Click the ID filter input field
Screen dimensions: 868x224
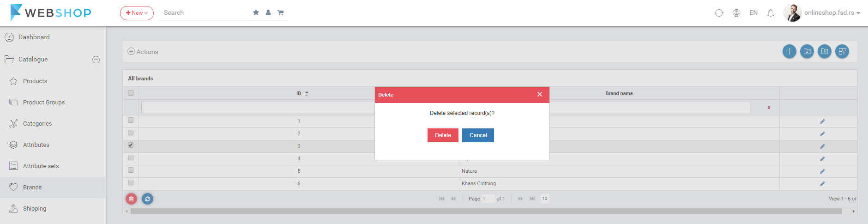click(258, 108)
